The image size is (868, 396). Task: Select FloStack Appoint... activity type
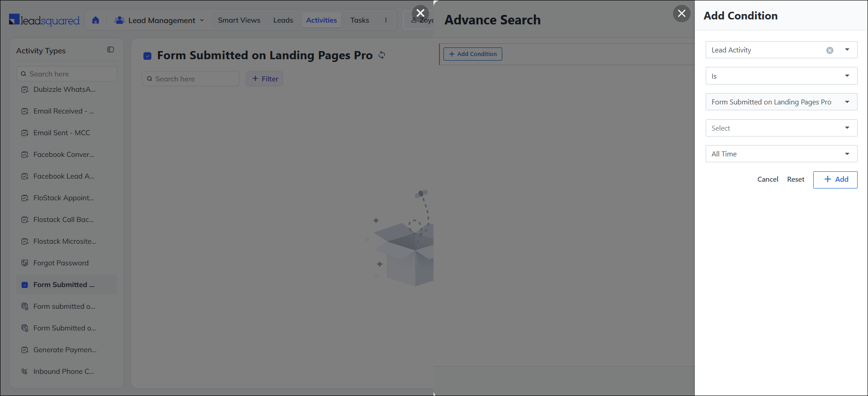pyautogui.click(x=66, y=198)
